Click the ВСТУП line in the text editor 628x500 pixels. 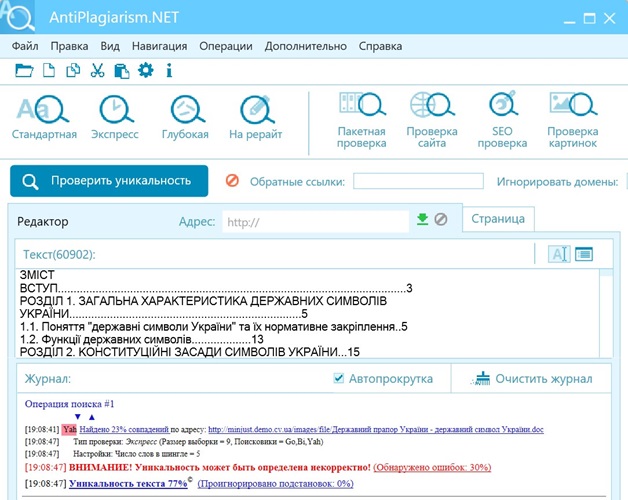pos(216,288)
